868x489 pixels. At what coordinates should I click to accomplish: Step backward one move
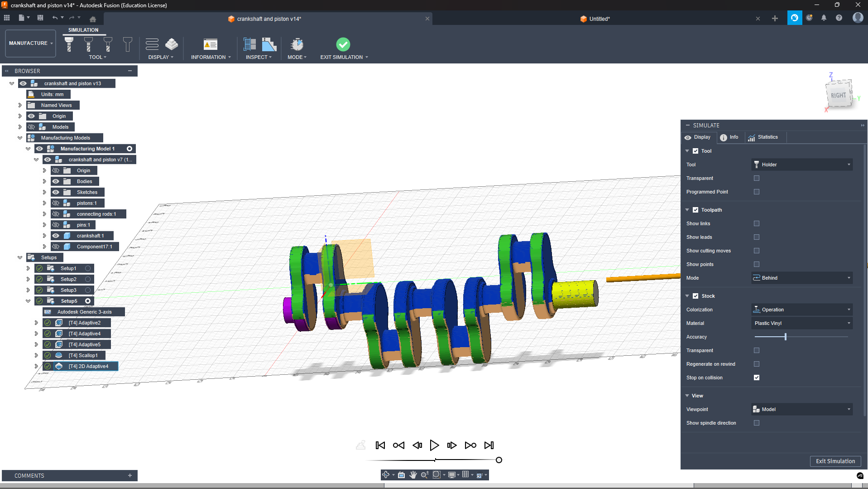pos(417,445)
